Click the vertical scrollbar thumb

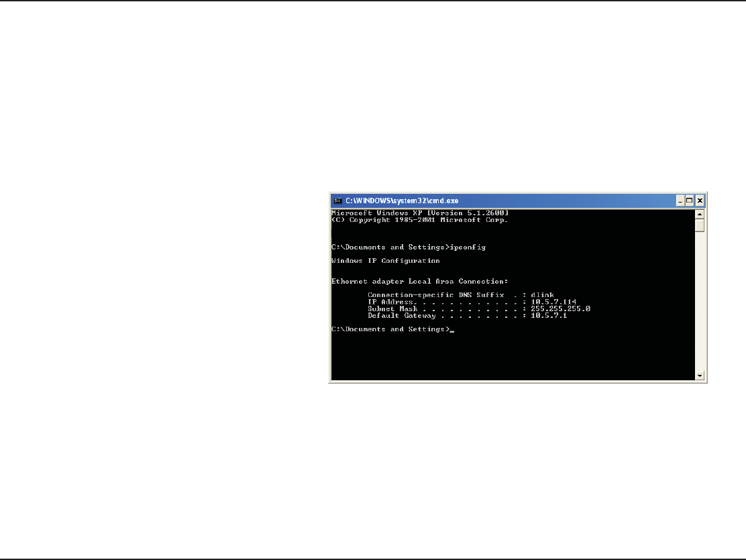pos(699,225)
